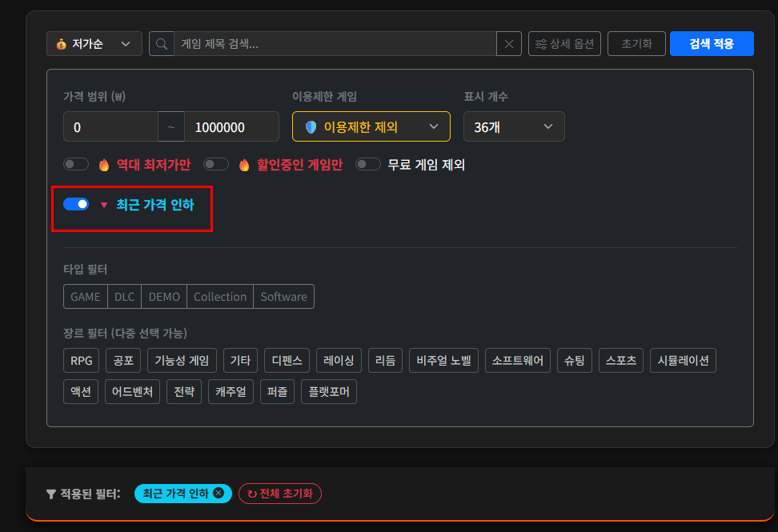
Task: Open the 저가순 sort dropdown
Action: (94, 44)
